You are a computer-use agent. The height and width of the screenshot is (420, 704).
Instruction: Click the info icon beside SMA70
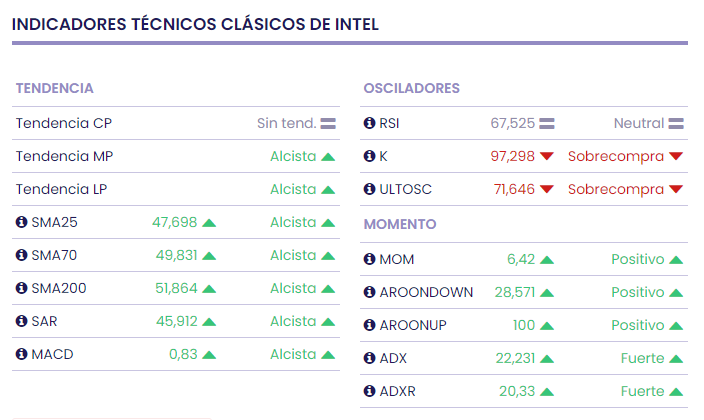click(21, 255)
